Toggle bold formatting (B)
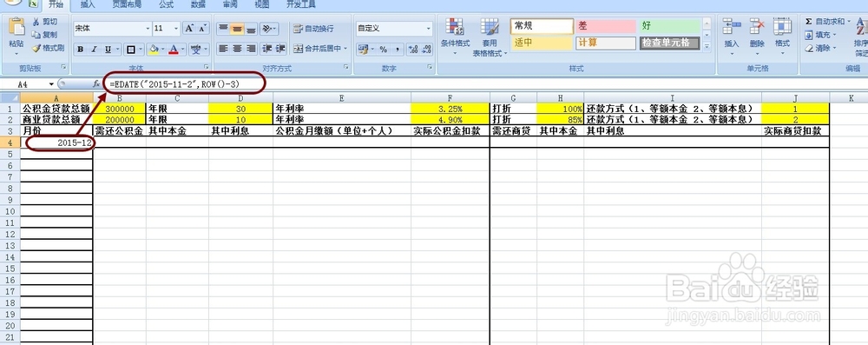This screenshot has height=345, width=868. [x=80, y=50]
